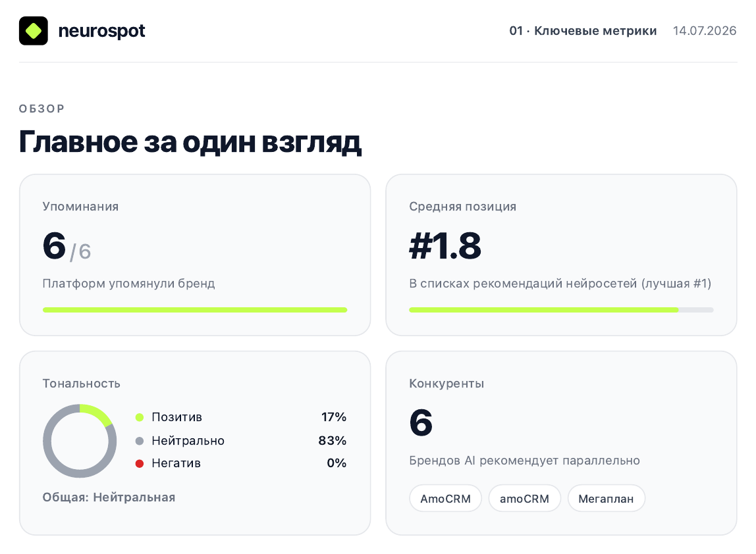
Task: Click the 83% neutral value
Action: pyautogui.click(x=332, y=441)
